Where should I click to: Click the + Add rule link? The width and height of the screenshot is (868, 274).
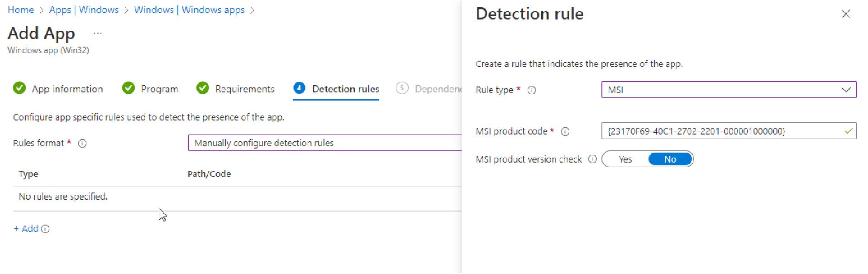point(26,229)
